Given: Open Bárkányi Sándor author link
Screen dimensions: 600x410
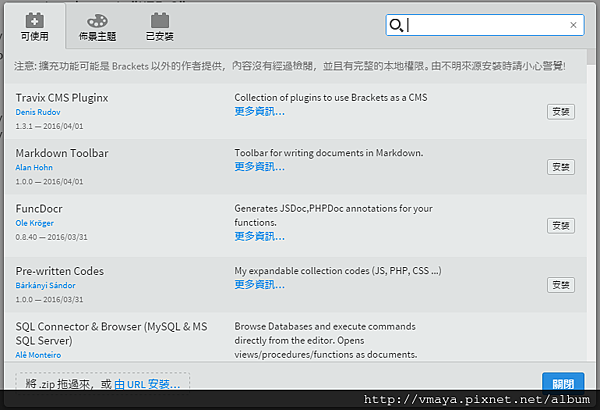Looking at the screenshot, I should 44,285.
